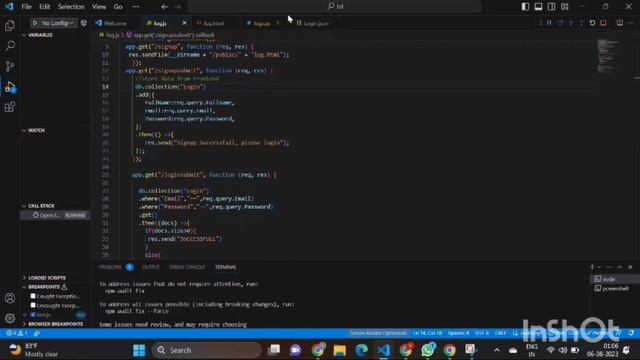
Task: Open the Customize Layout icon
Action: point(564,7)
